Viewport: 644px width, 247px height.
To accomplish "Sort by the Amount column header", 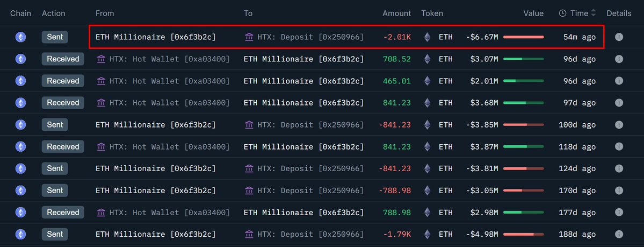I will [396, 13].
